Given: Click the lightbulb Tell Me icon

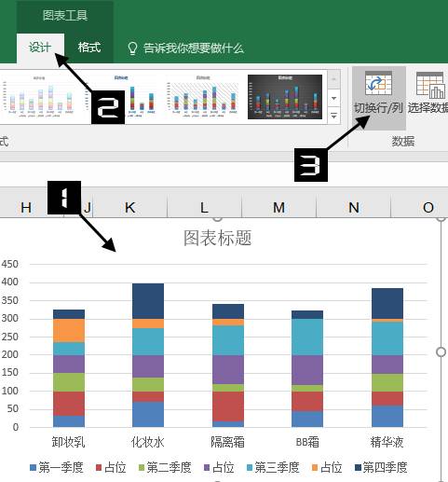Looking at the screenshot, I should (132, 48).
